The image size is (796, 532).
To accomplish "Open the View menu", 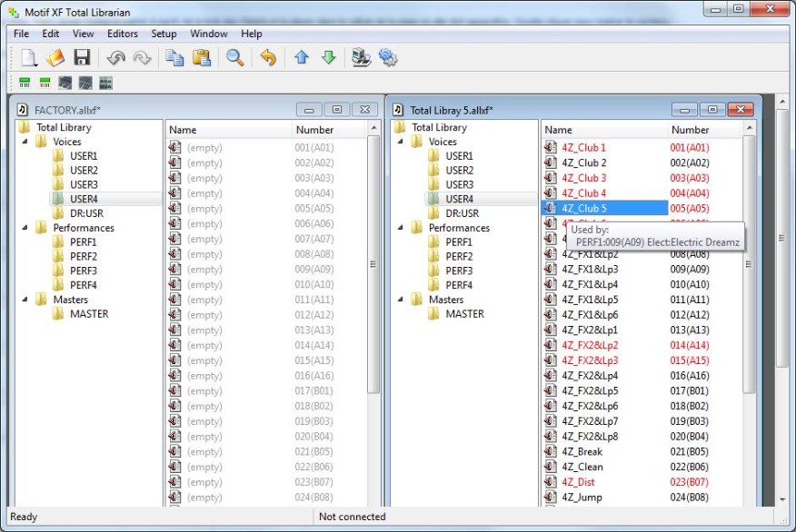I will (x=84, y=34).
